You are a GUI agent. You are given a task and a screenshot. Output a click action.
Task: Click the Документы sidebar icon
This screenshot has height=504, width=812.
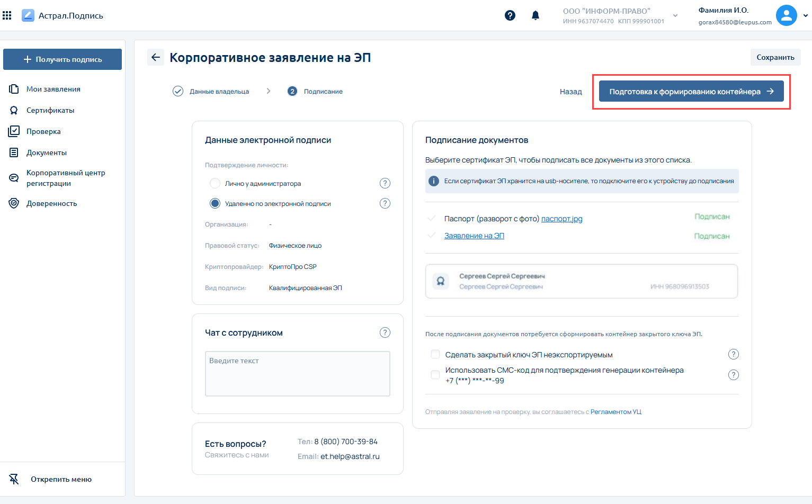click(x=14, y=152)
